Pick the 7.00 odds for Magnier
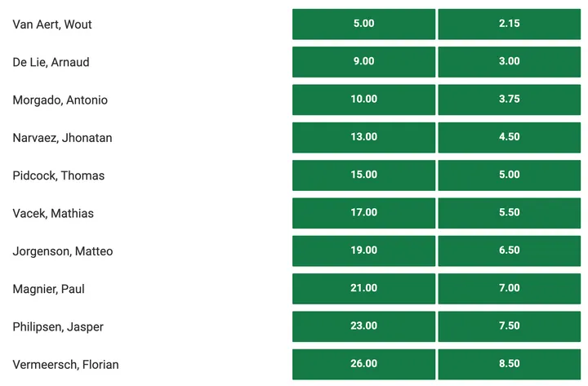The image size is (588, 386). coord(510,289)
